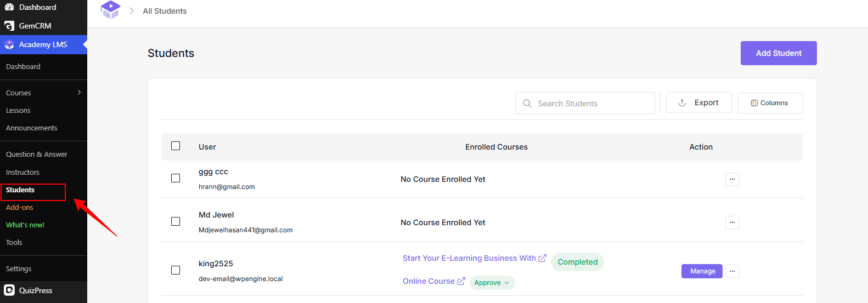Viewport: 868px width, 303px height.
Task: Click the email Mdjewelhasan441@gmail.com
Action: 246,230
